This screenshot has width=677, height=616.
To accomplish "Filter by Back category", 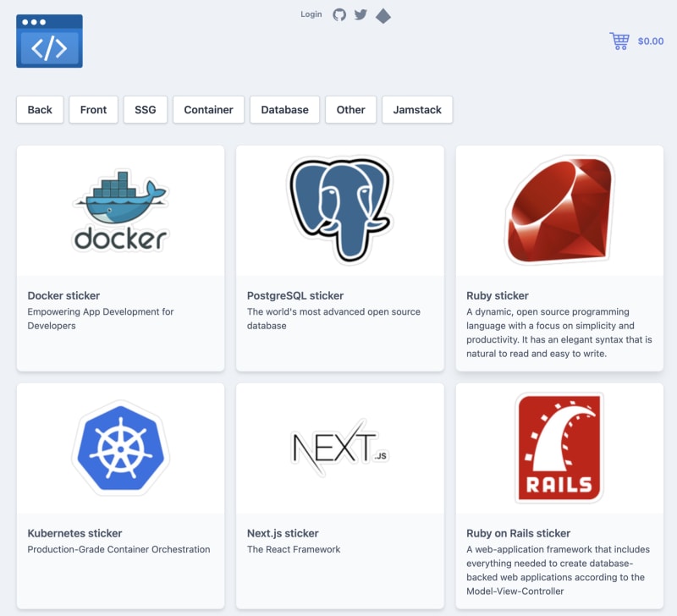I will tap(40, 110).
